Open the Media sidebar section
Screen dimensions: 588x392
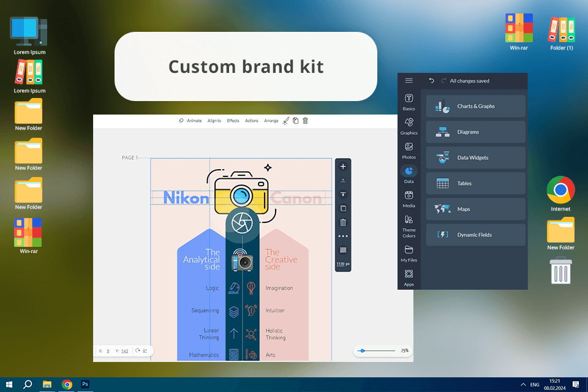pyautogui.click(x=409, y=199)
